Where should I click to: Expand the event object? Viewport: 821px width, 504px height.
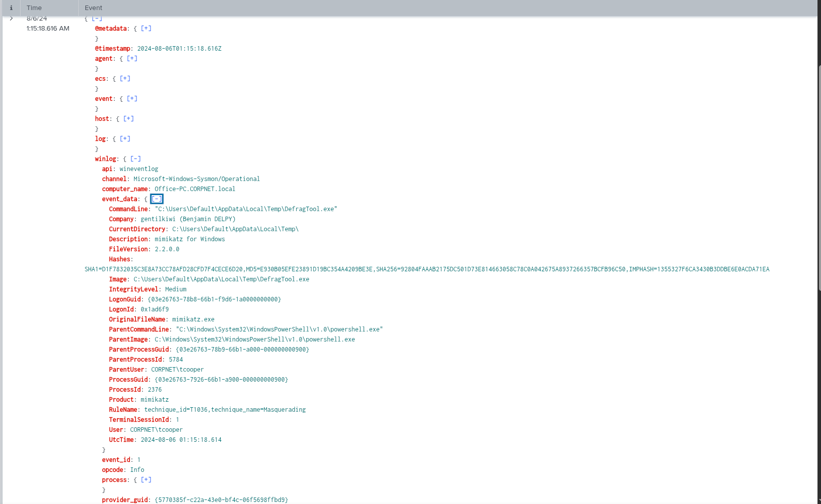(x=132, y=99)
